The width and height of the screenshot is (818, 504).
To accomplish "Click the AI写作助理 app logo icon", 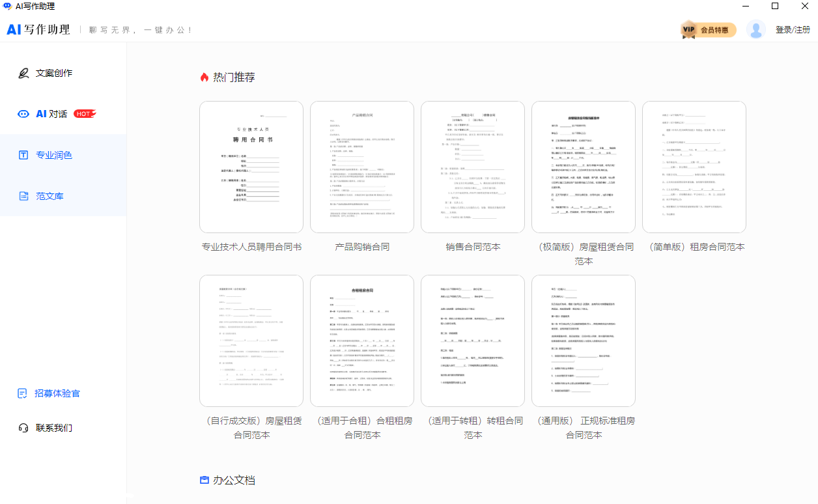I will coord(7,6).
